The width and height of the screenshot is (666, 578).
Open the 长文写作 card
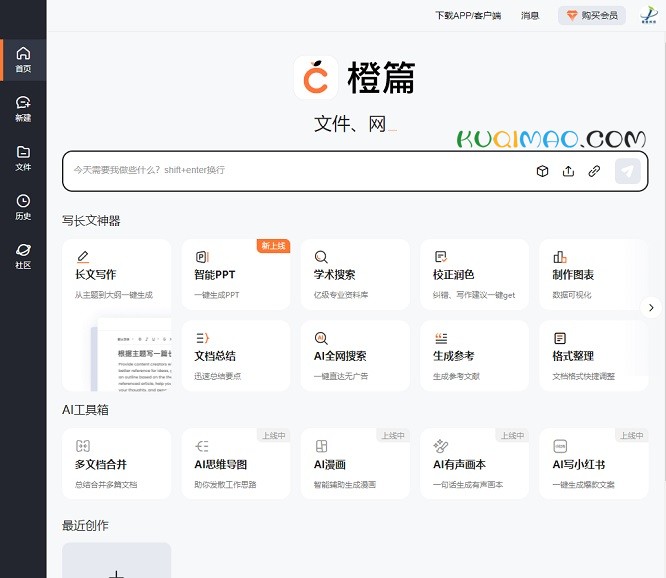(117, 315)
